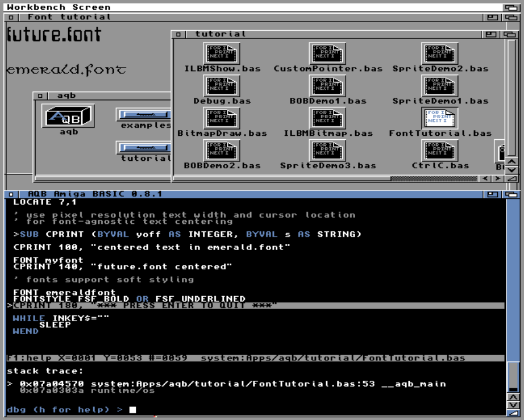Click the AQB Amiga BASIC depth gadget

pos(511,194)
